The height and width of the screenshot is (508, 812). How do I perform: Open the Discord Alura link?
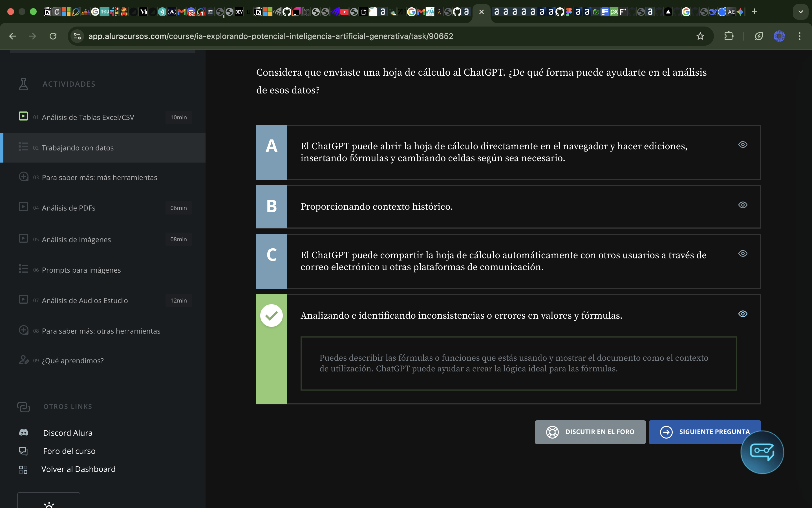[x=68, y=433]
